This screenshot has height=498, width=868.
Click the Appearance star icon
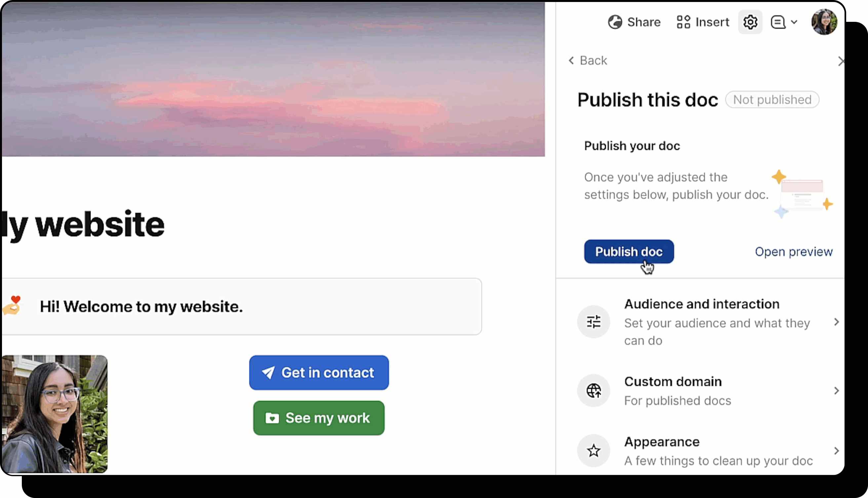[593, 451]
